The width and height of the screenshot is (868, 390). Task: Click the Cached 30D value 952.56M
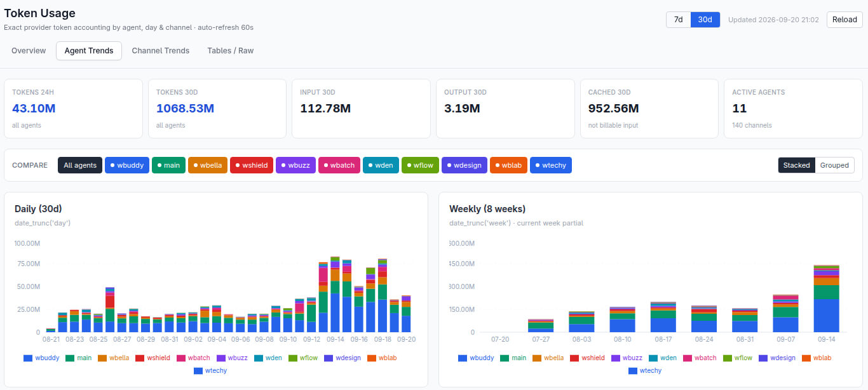coord(614,109)
